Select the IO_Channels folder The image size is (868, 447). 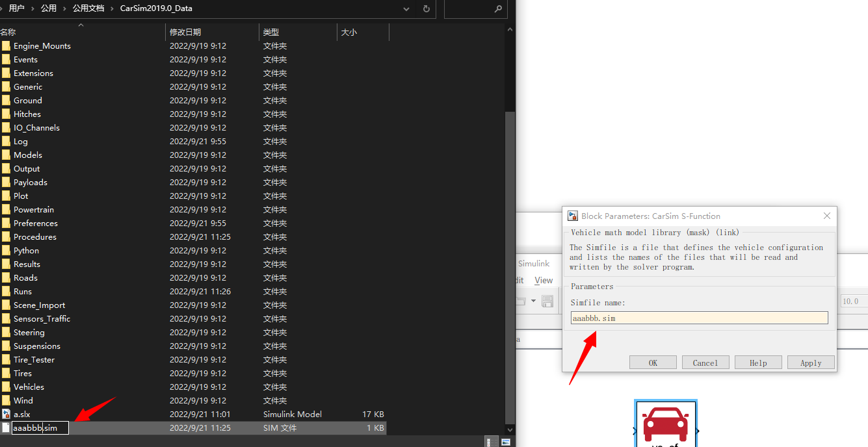click(x=36, y=128)
